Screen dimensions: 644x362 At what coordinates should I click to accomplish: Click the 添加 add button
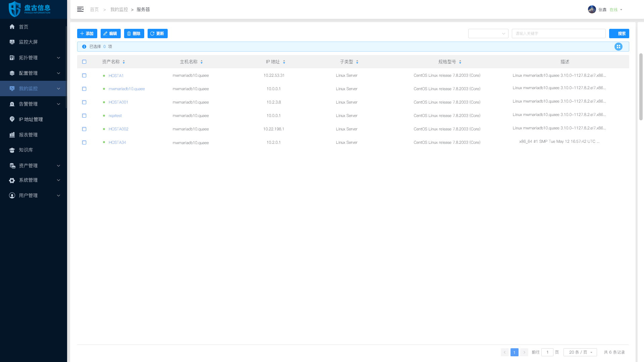[x=87, y=34]
